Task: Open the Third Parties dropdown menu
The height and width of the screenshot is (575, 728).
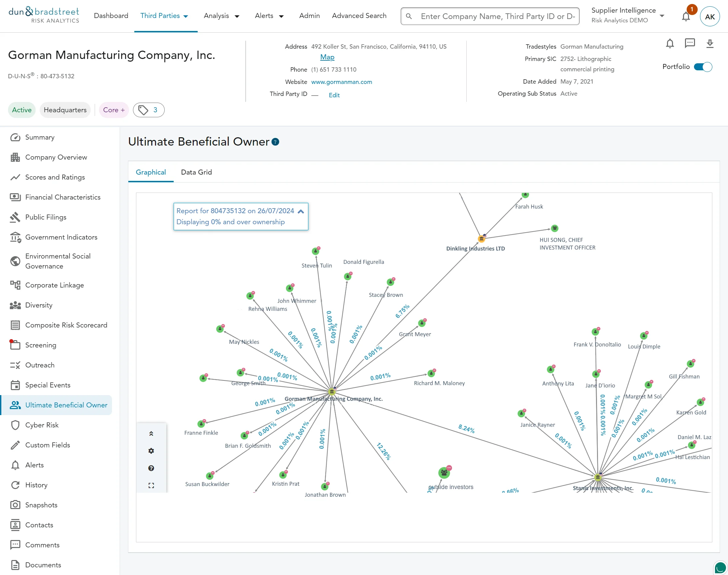Action: click(x=164, y=16)
